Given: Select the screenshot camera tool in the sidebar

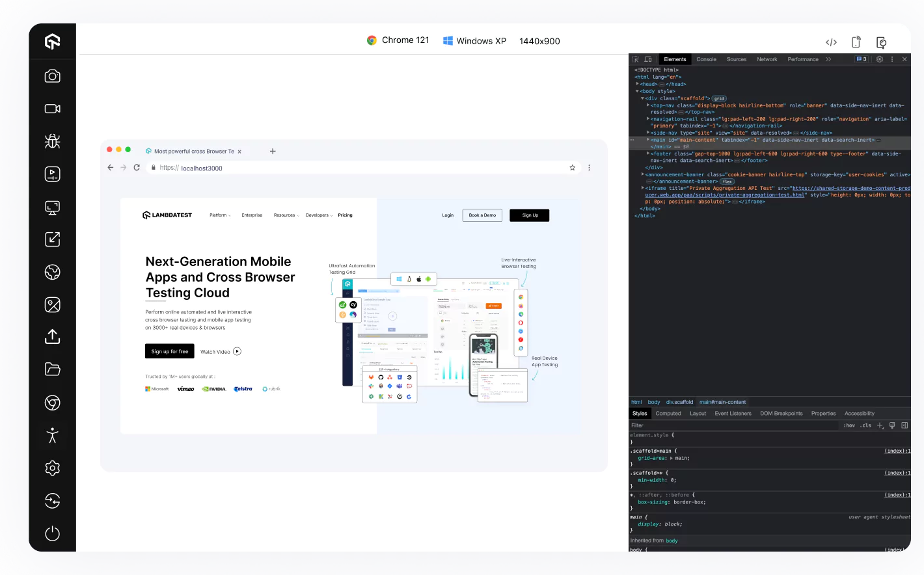Looking at the screenshot, I should [x=52, y=75].
